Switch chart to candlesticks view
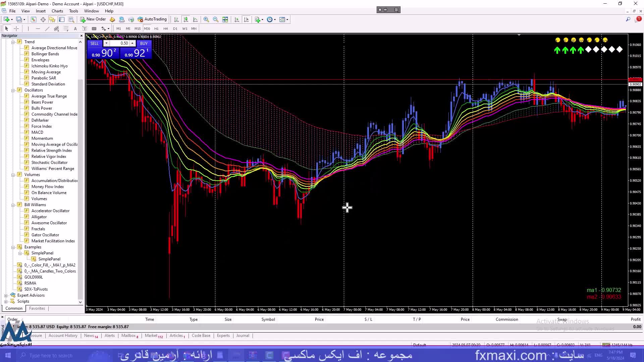This screenshot has width=644, height=362. point(186,19)
